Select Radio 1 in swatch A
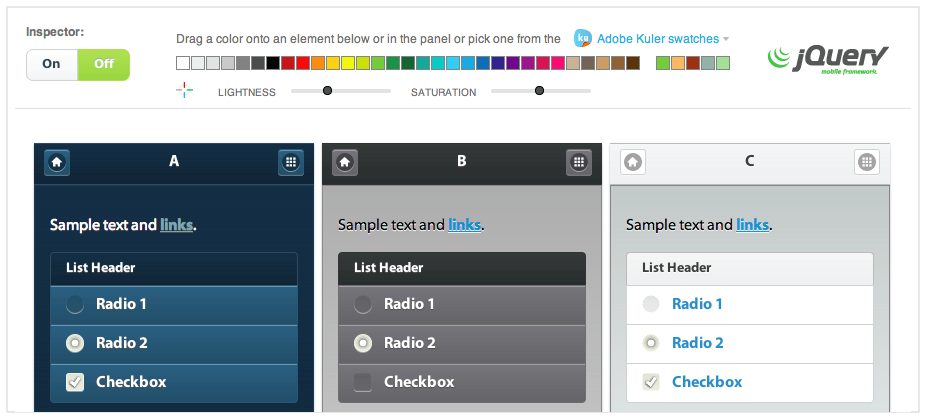Screen dimensions: 926x418 click(x=75, y=304)
